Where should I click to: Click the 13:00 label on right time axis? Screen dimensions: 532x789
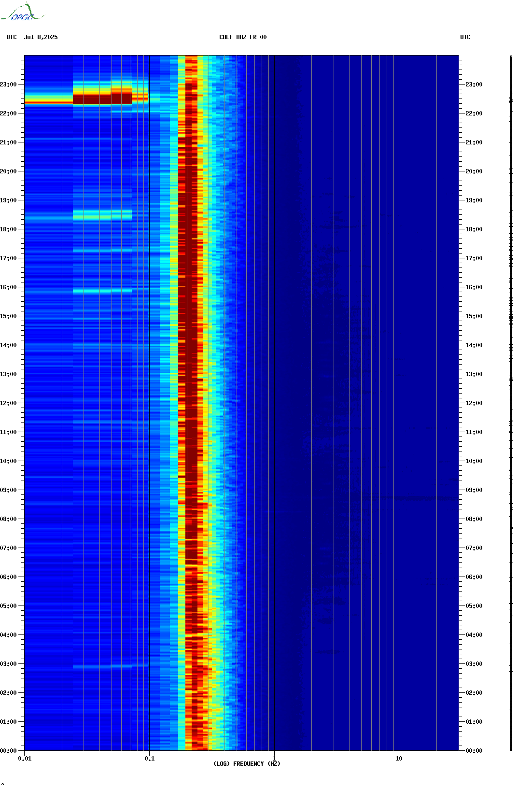click(474, 374)
